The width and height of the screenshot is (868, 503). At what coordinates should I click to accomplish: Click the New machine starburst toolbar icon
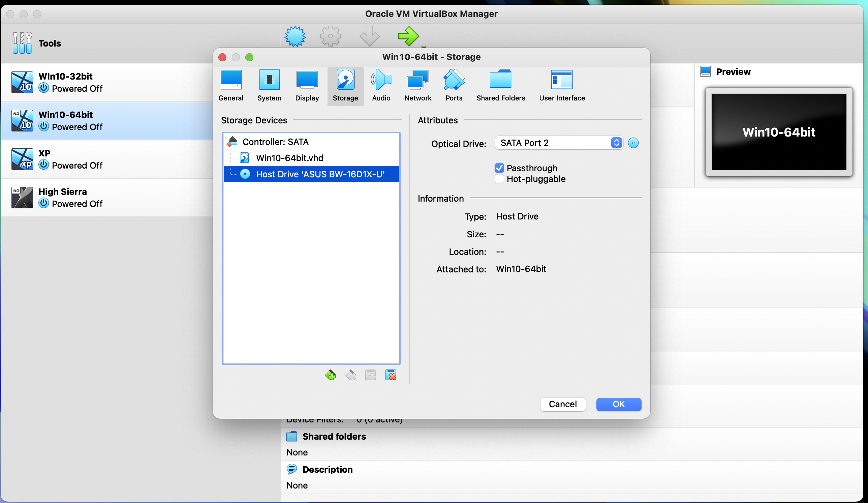pyautogui.click(x=295, y=36)
